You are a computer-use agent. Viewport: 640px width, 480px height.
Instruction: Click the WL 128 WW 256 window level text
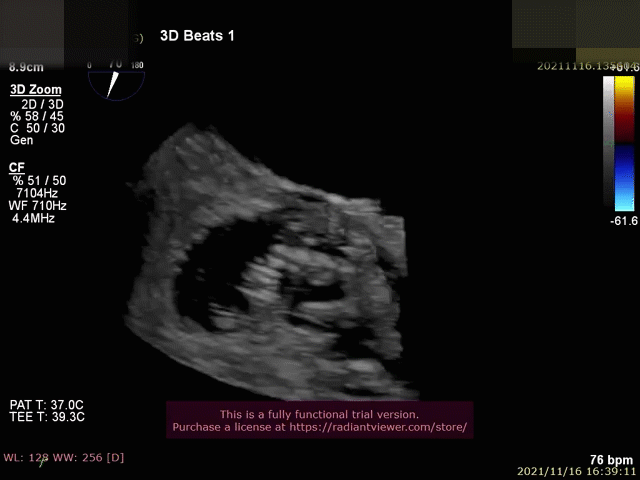click(x=63, y=457)
